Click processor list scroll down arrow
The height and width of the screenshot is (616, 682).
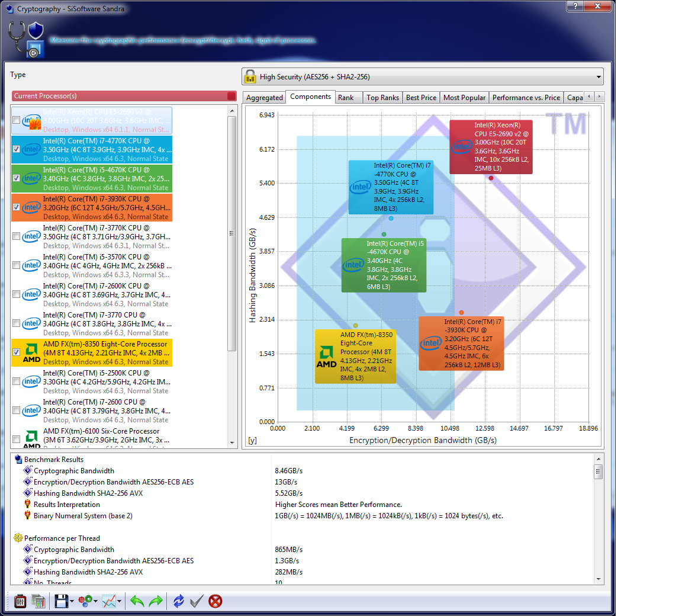tap(232, 443)
